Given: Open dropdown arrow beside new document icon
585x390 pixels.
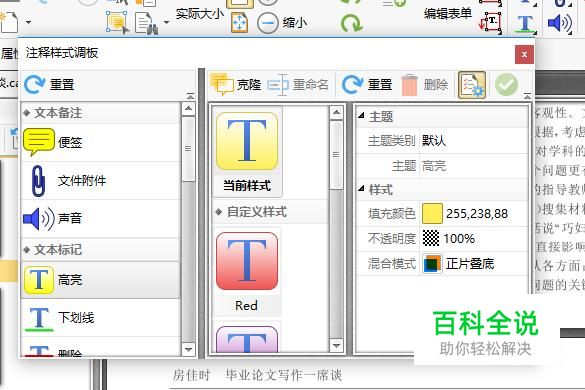Looking at the screenshot, I should [28, 22].
